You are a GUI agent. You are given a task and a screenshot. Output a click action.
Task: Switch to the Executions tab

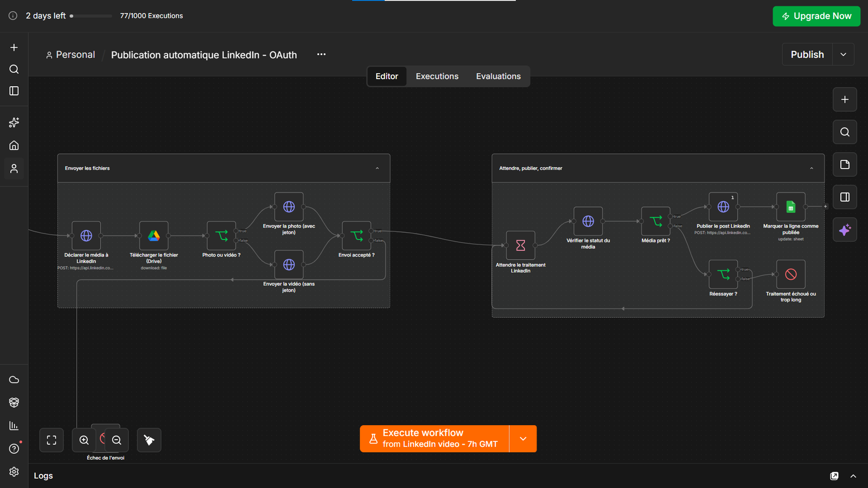click(x=437, y=76)
